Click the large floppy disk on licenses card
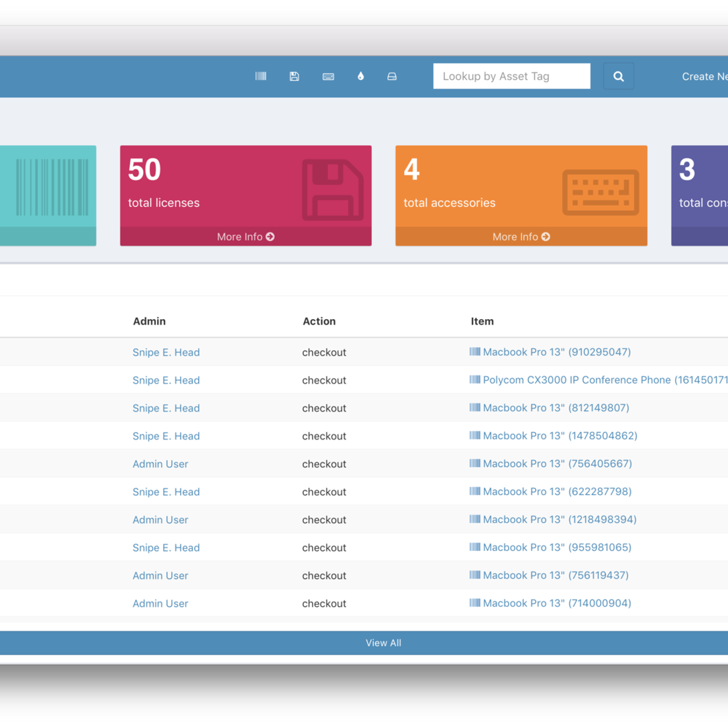Image resolution: width=728 pixels, height=728 pixels. [x=332, y=190]
